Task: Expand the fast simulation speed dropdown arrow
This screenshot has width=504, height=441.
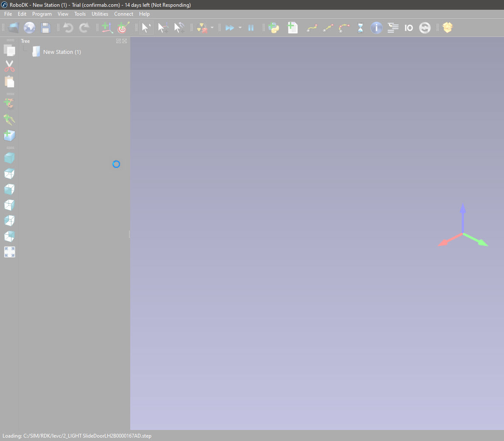Action: click(x=240, y=28)
